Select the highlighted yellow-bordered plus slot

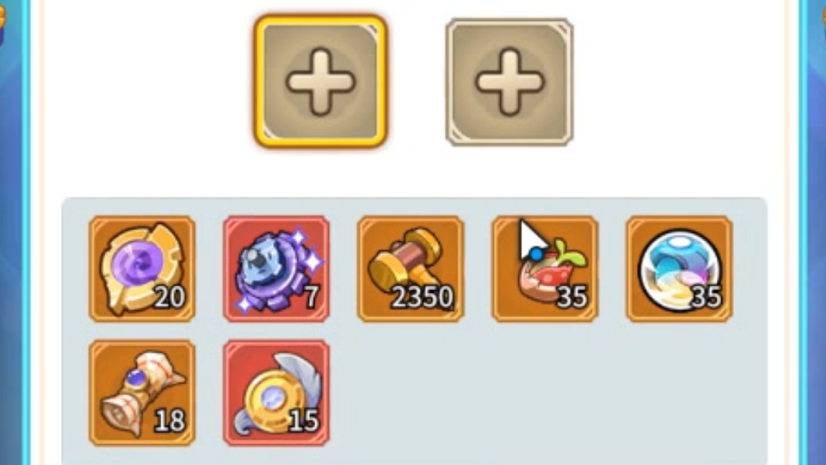[x=320, y=81]
